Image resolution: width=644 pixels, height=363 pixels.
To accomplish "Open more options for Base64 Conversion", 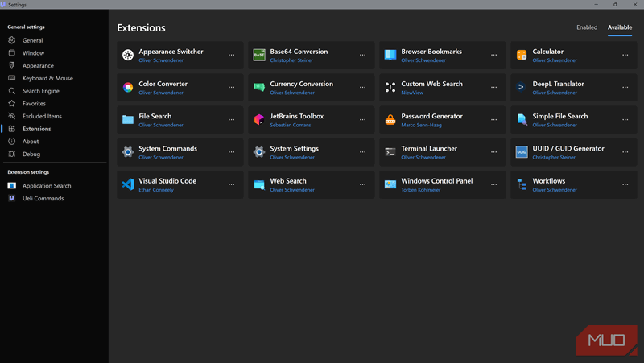I will point(362,55).
